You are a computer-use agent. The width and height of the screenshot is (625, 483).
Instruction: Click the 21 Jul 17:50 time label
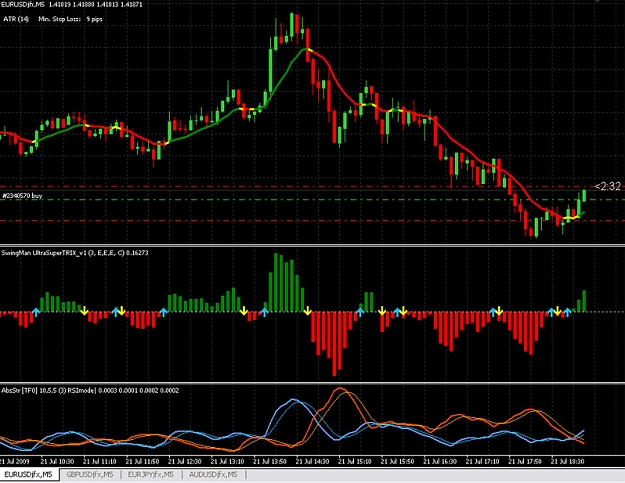coord(525,461)
